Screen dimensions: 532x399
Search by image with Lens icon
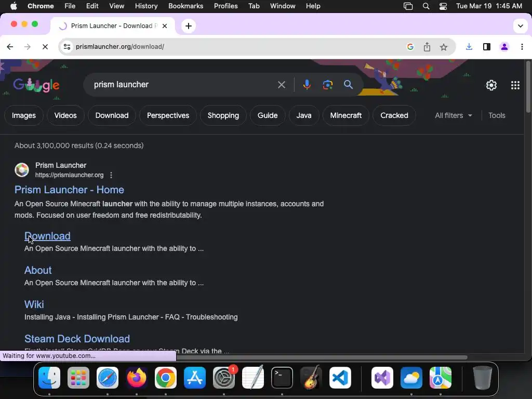327,85
